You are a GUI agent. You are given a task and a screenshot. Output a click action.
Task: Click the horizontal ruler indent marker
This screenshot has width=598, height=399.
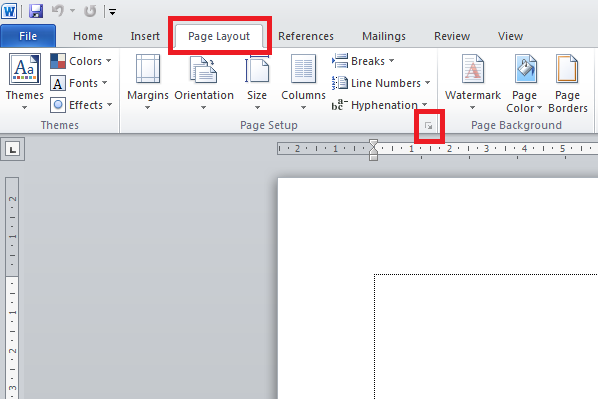coord(373,150)
